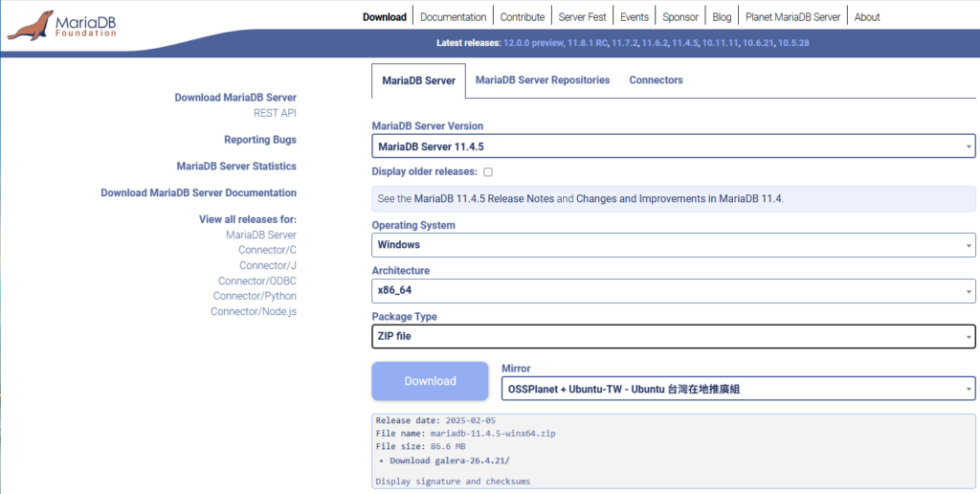Open the Operating System dropdown showing Windows
980x494 pixels.
tap(673, 244)
